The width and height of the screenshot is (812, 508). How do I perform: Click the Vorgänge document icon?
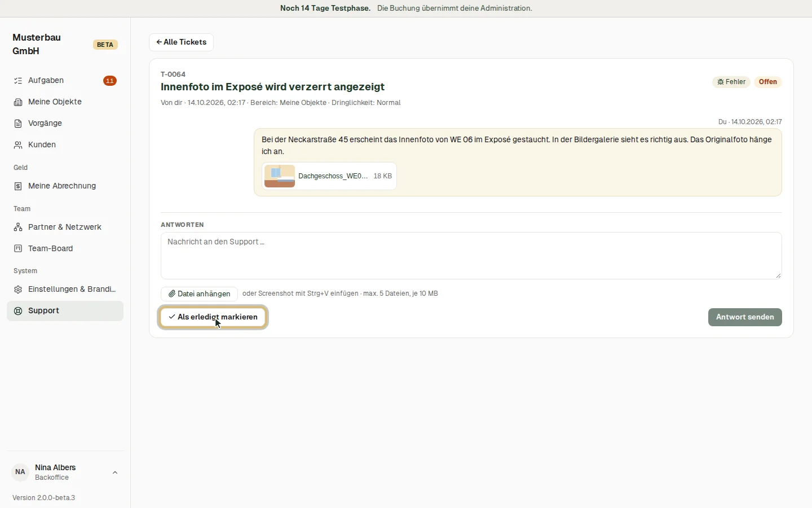[x=18, y=124]
